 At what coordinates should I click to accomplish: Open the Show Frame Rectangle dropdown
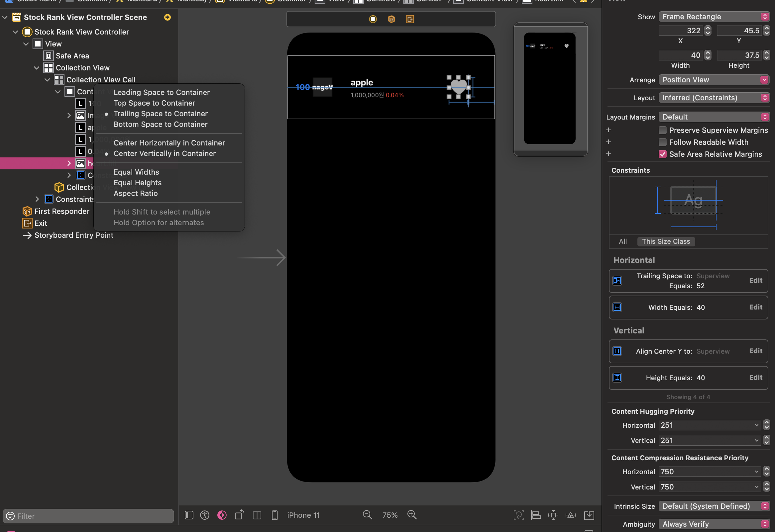tap(714, 17)
